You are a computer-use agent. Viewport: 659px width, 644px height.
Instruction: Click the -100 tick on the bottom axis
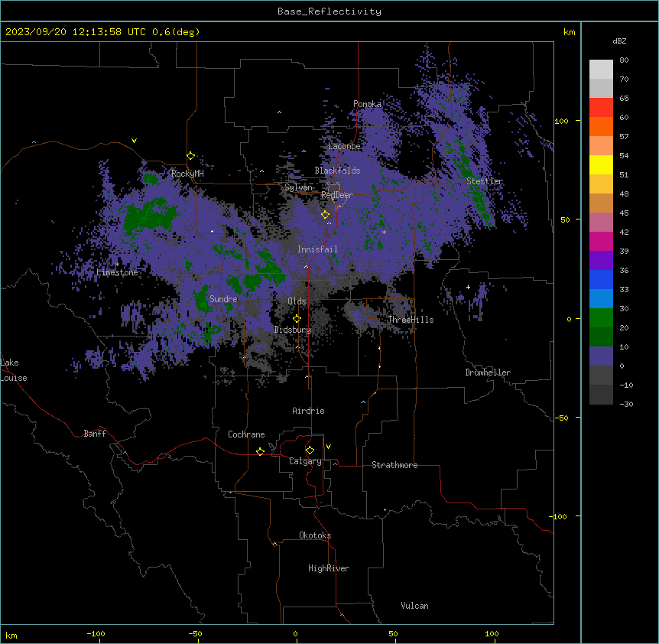(96, 633)
